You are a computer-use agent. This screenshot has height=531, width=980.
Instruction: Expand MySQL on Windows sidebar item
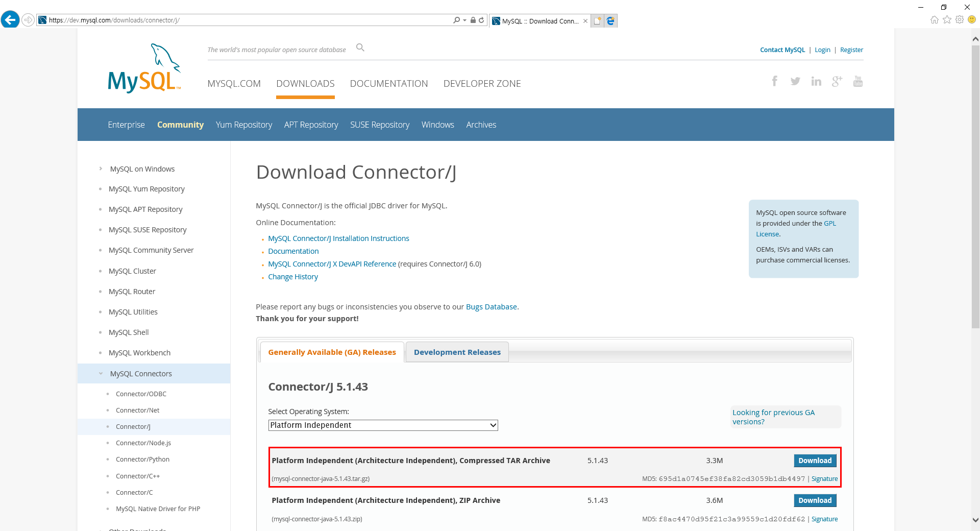101,168
